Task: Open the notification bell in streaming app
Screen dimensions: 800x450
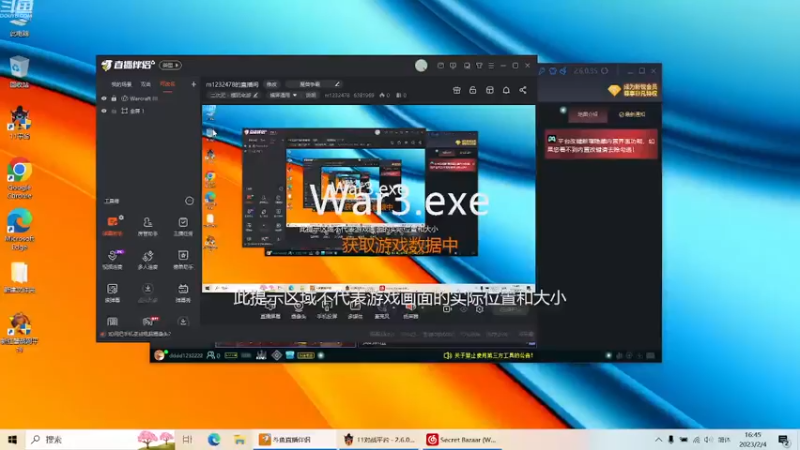Action: 506,90
